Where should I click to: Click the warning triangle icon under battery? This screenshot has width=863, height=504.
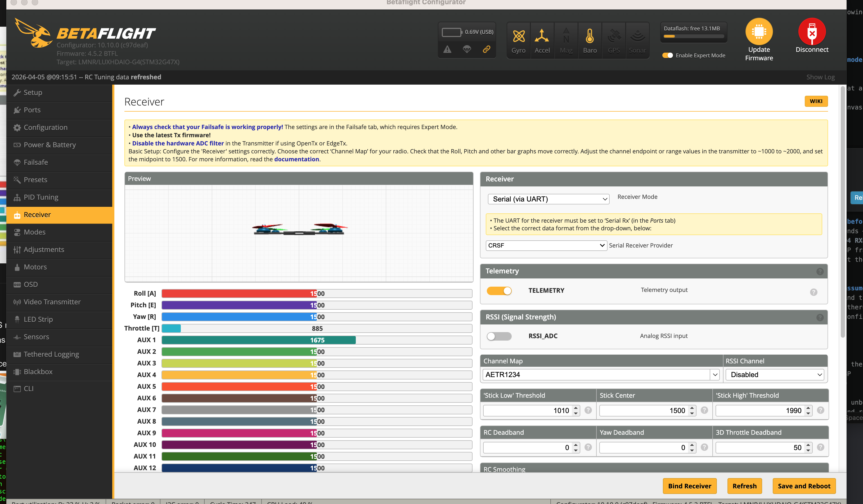(x=447, y=50)
